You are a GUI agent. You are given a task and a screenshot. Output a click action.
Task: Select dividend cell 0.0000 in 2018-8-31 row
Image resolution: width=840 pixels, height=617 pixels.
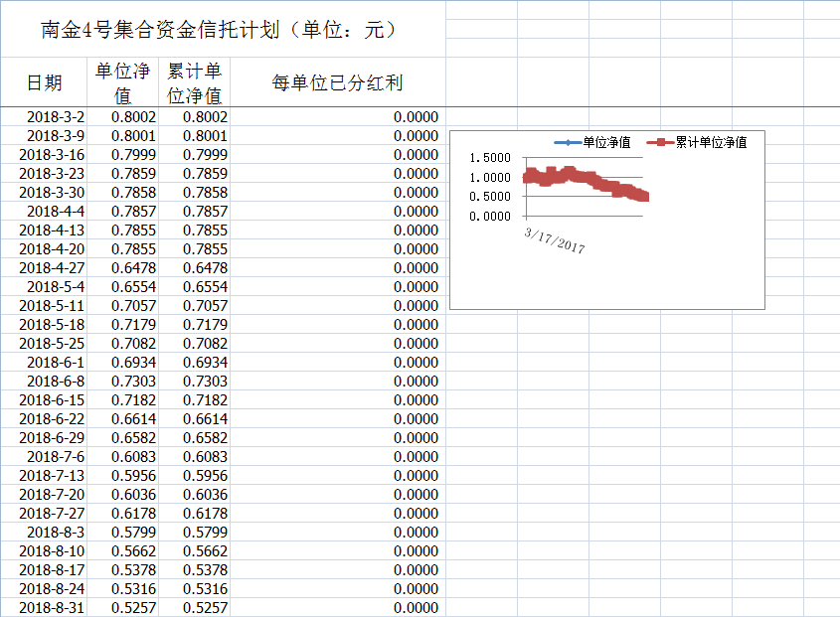(338, 607)
